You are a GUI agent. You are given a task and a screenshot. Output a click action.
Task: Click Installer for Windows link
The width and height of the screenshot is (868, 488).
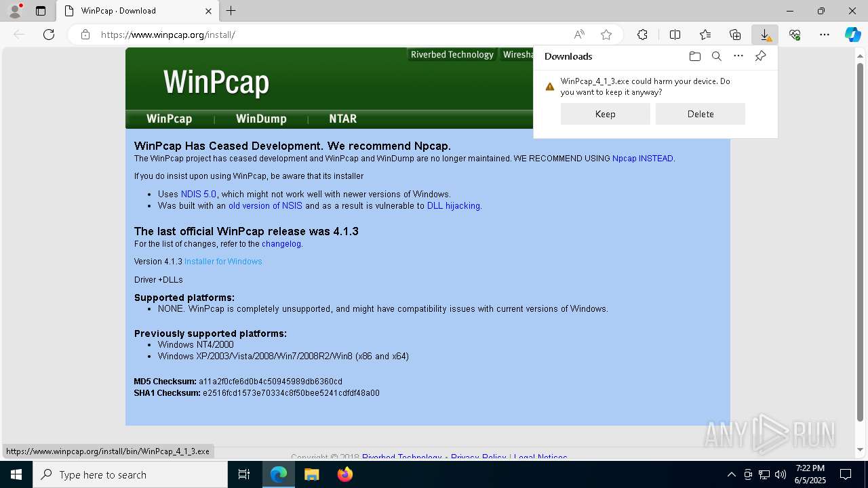(x=223, y=262)
